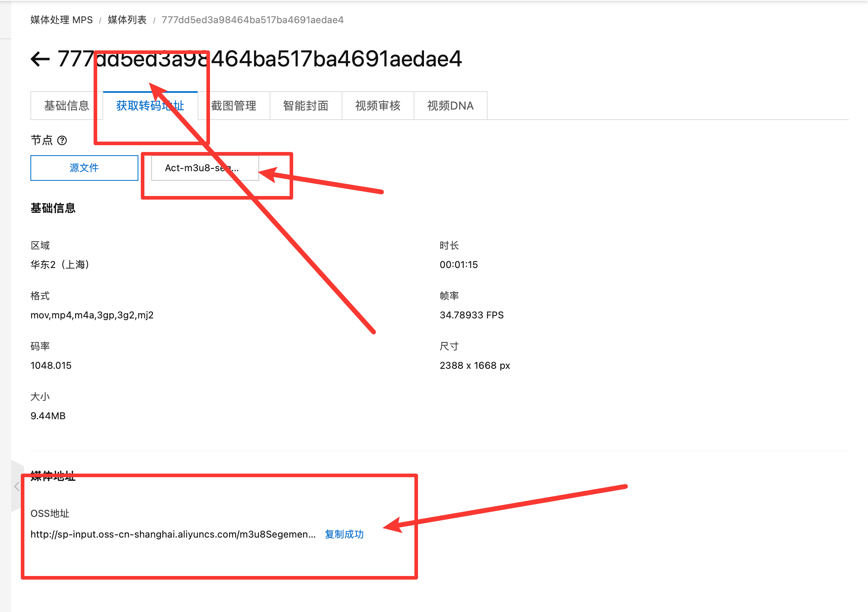This screenshot has height=612, width=868.
Task: Select the 获取转码地址 tab
Action: (x=150, y=106)
